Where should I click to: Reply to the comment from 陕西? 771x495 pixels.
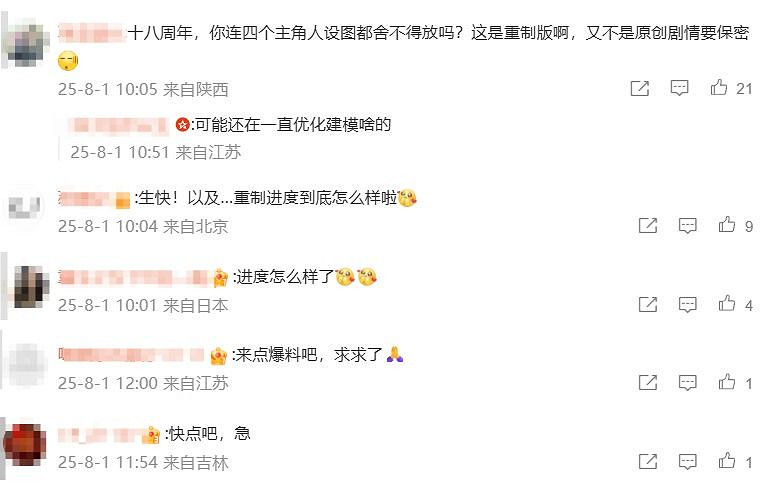679,88
